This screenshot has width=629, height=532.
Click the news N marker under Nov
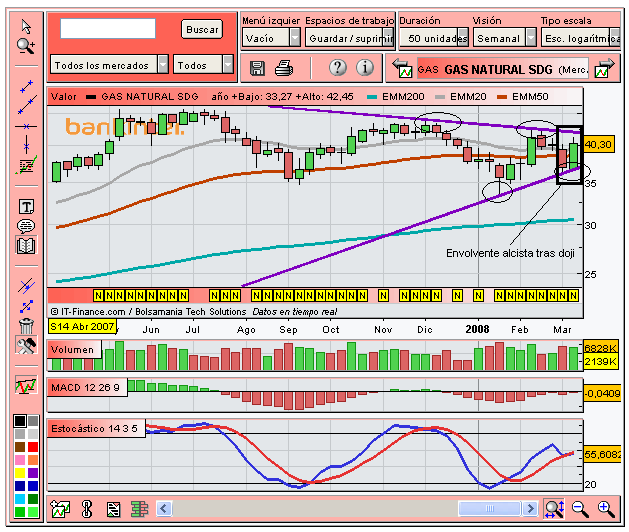coord(383,296)
